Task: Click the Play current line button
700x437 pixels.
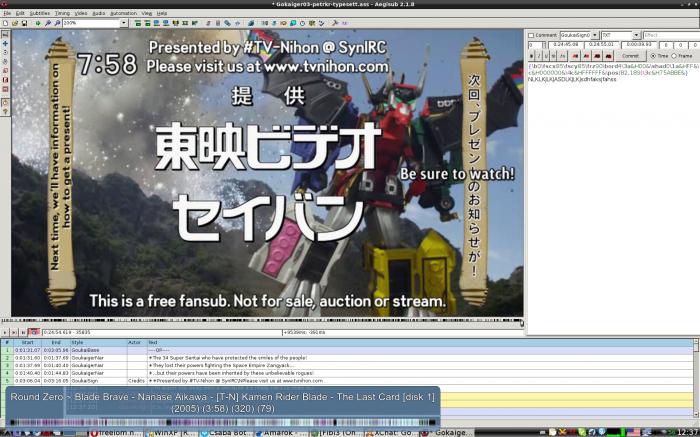Action: pyautogui.click(x=14, y=332)
